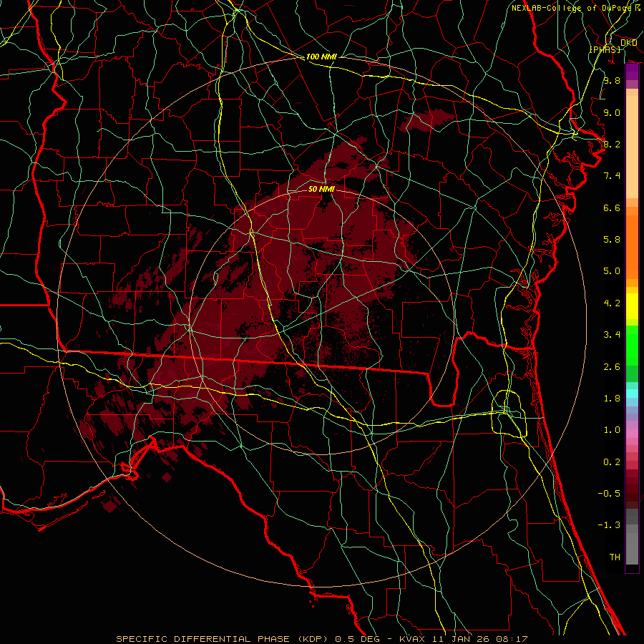Click the 2.6 value on the color scale
644x644 pixels.
point(612,367)
